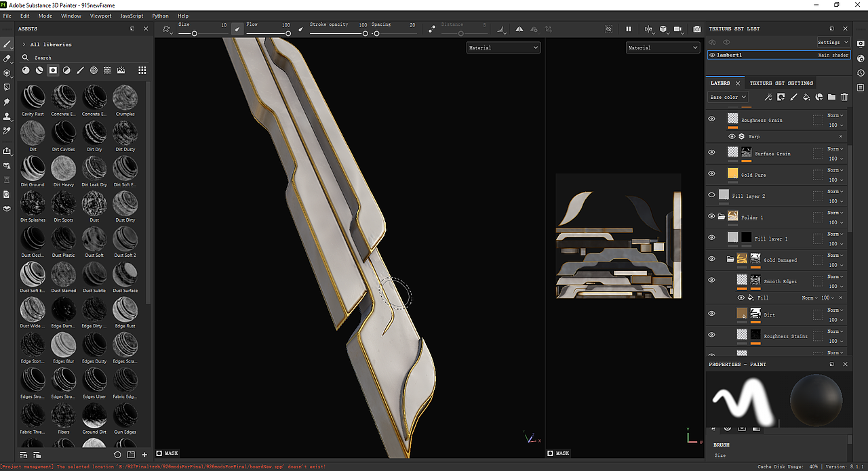Add mask icon in Layers toolbar
868x471 pixels.
click(781, 97)
